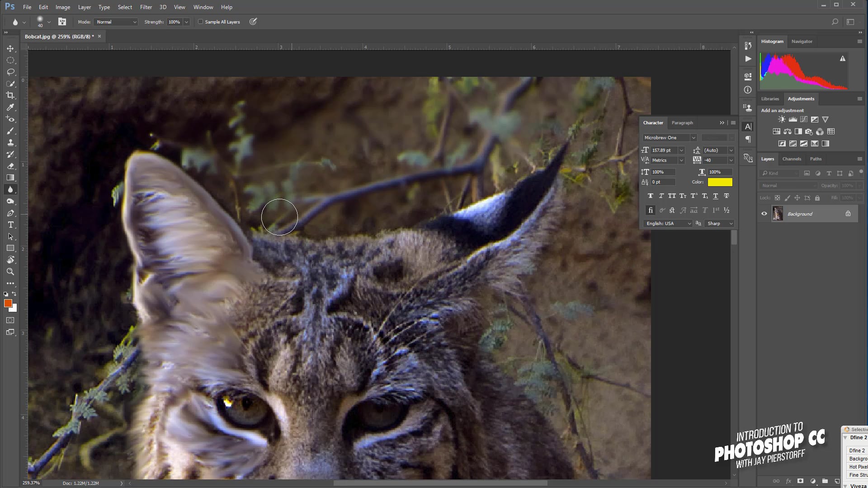Enable the Sample All Layers checkbox
The image size is (868, 488).
[200, 22]
